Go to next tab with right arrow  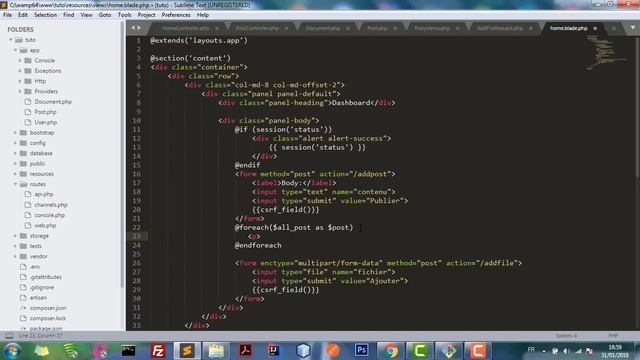[x=139, y=28]
